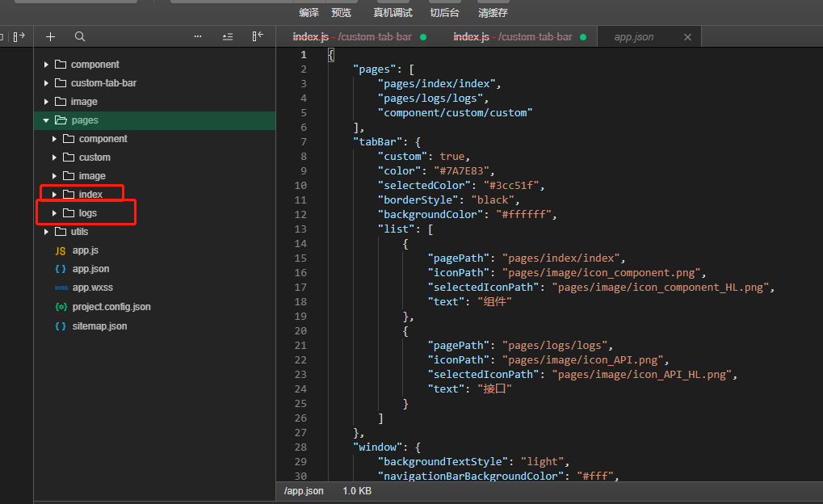Click the 切后台 background switch button
823x504 pixels.
coord(444,13)
